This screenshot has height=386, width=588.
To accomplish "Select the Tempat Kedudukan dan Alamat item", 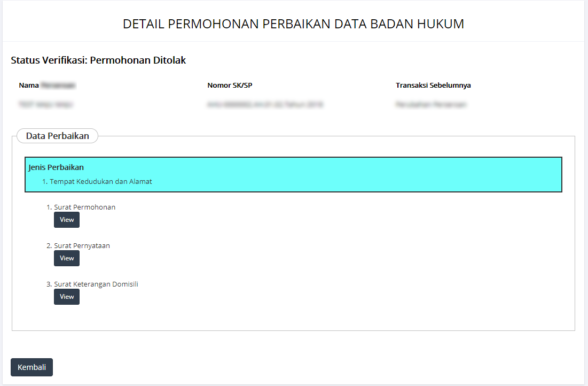I will (101, 182).
